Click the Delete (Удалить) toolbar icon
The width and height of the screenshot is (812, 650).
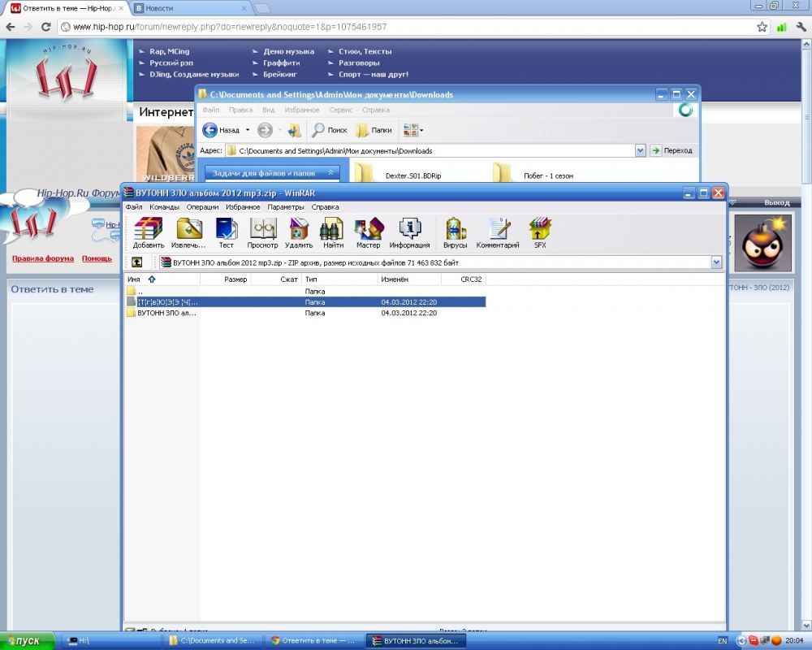point(299,232)
